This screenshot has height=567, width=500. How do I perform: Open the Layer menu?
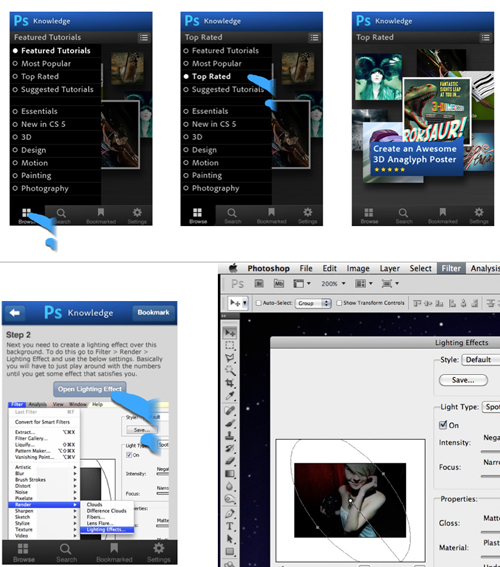pyautogui.click(x=389, y=268)
